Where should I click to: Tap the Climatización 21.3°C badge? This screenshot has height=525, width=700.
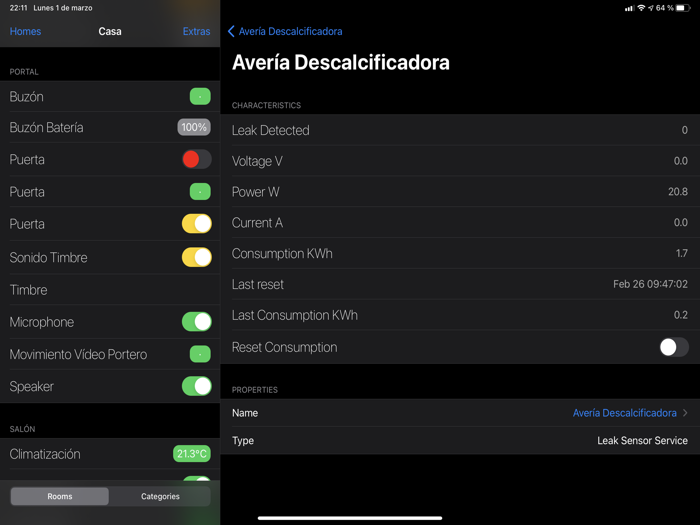coord(192,454)
